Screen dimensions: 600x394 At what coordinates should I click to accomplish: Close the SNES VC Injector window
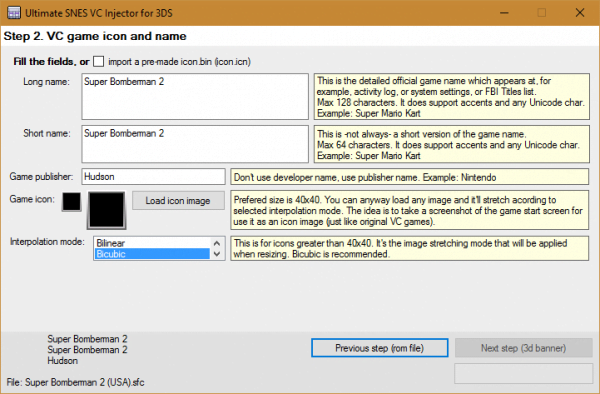(580, 13)
